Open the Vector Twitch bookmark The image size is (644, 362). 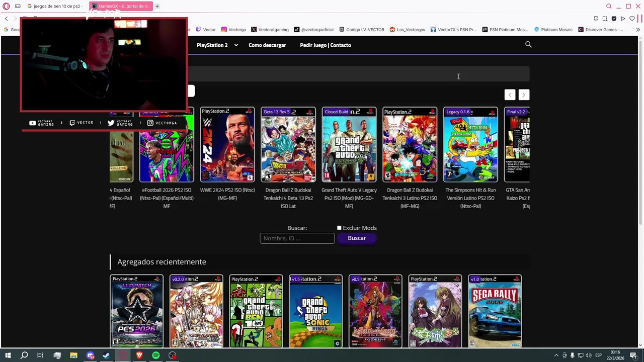point(206,30)
